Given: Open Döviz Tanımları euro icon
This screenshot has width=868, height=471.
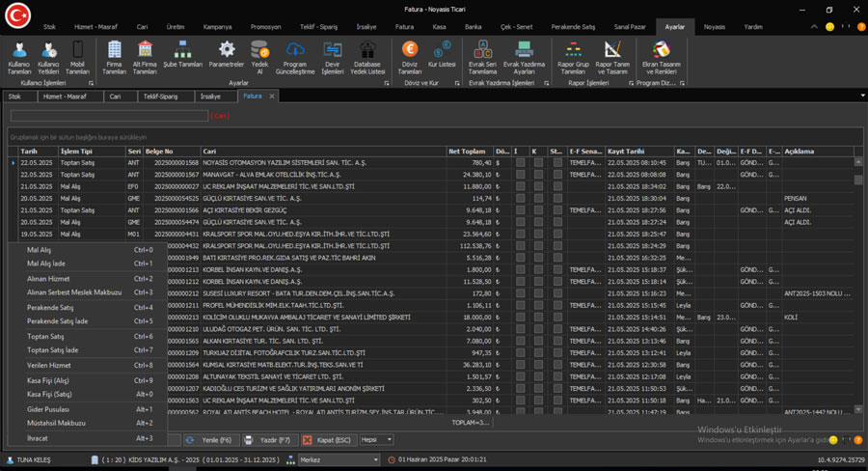Looking at the screenshot, I should pyautogui.click(x=410, y=58).
